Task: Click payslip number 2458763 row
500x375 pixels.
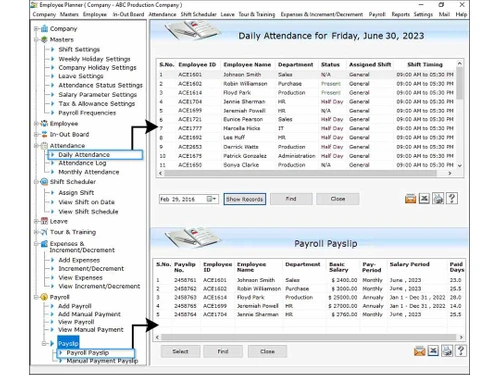Action: tap(309, 297)
